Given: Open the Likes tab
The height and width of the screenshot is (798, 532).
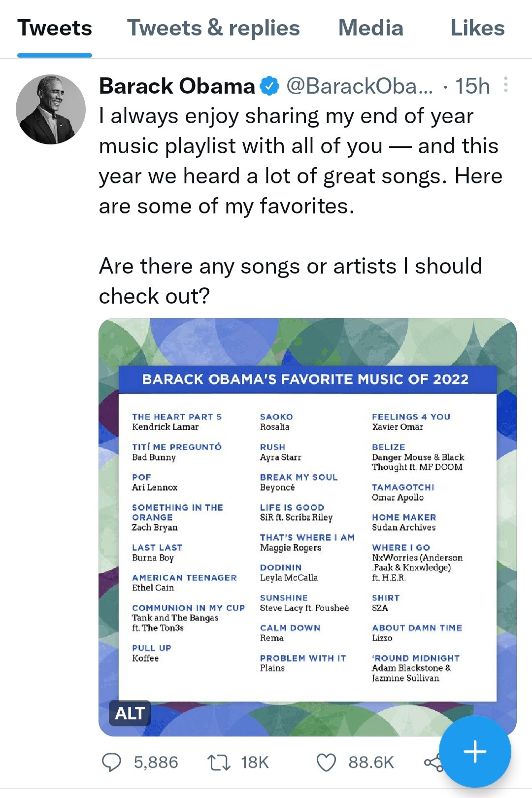Looking at the screenshot, I should click(x=477, y=28).
